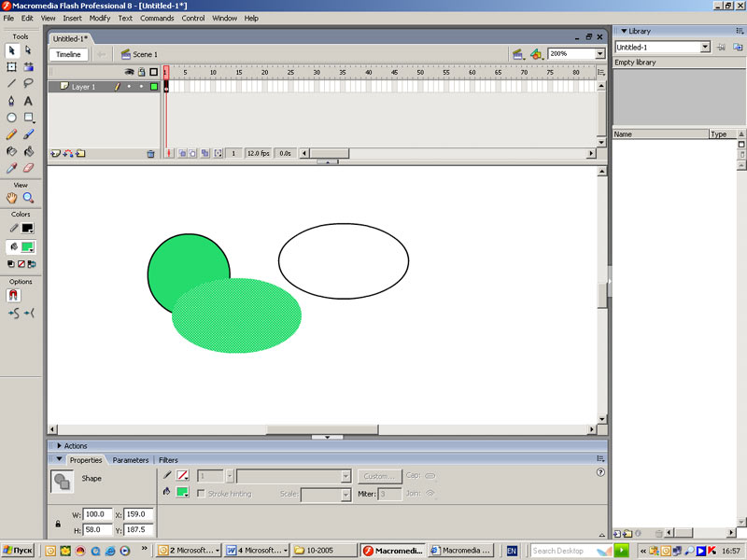The image size is (747, 560).
Task: Select the Free Transform tool
Action: tap(12, 67)
